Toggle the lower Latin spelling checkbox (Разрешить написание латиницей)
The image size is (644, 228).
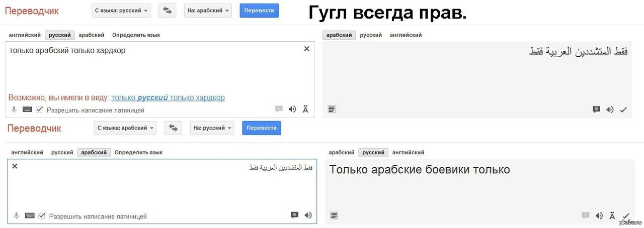pyautogui.click(x=42, y=216)
